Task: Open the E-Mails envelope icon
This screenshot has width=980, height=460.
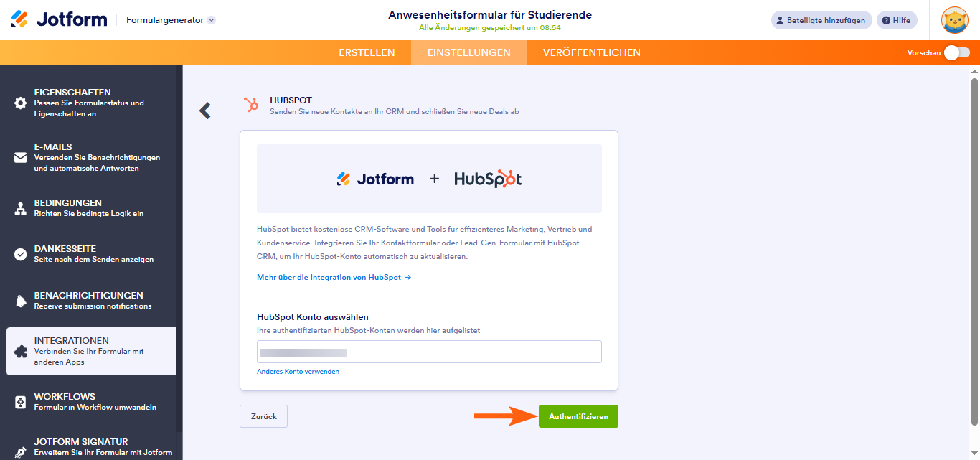Action: point(21,158)
